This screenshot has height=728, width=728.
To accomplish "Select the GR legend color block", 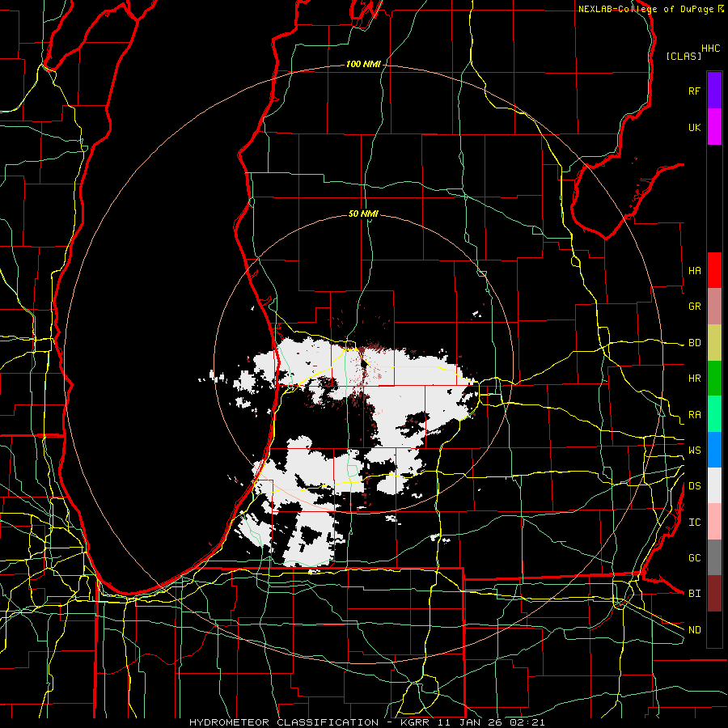I will click(x=714, y=307).
